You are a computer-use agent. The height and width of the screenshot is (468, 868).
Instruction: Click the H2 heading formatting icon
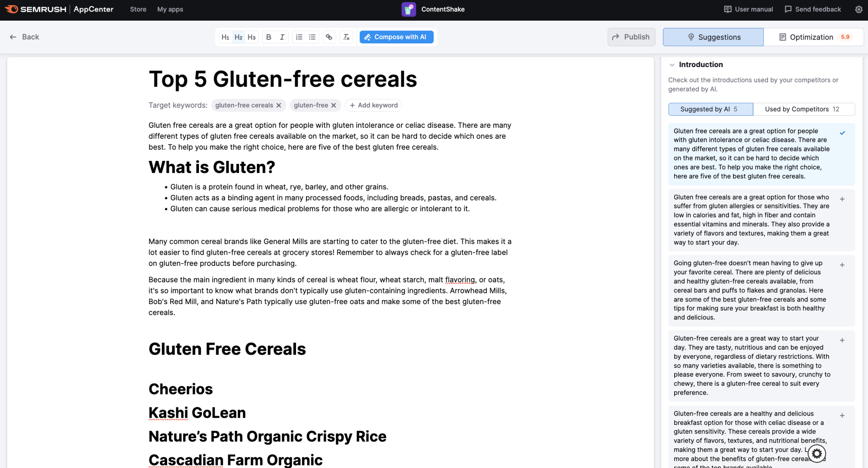coord(238,37)
